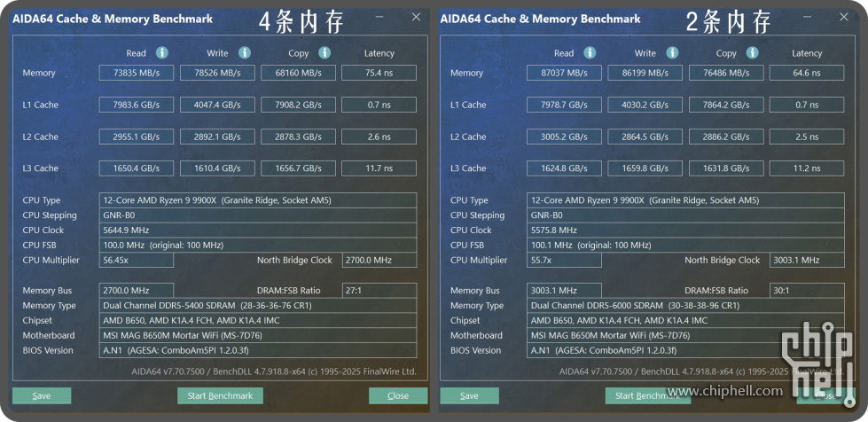This screenshot has width=868, height=422.
Task: Click North Bridge Clock 2700.0 MHz
Action: pos(379,261)
